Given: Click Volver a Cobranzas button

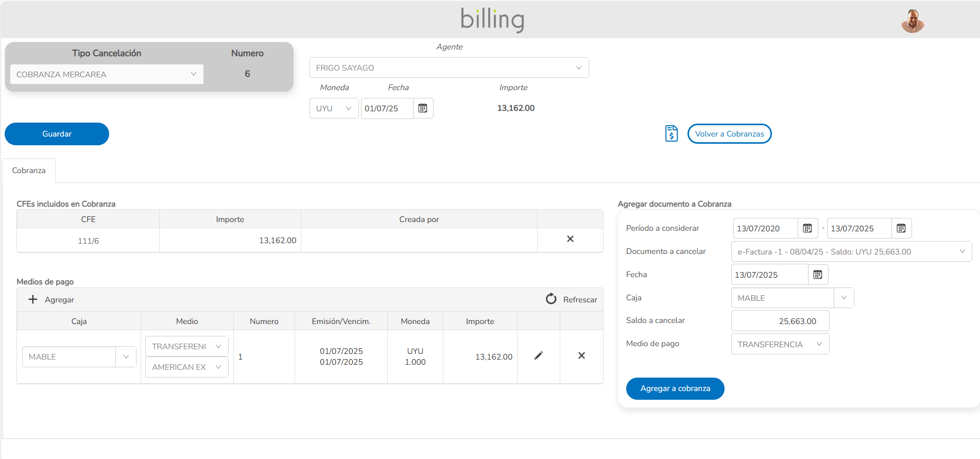Looking at the screenshot, I should 729,134.
